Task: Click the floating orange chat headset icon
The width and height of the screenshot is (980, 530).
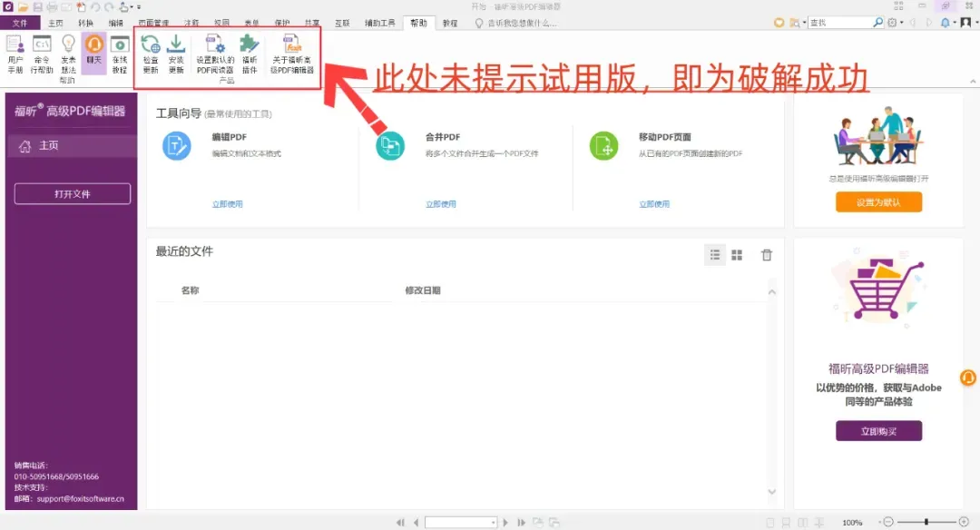Action: pos(967,378)
